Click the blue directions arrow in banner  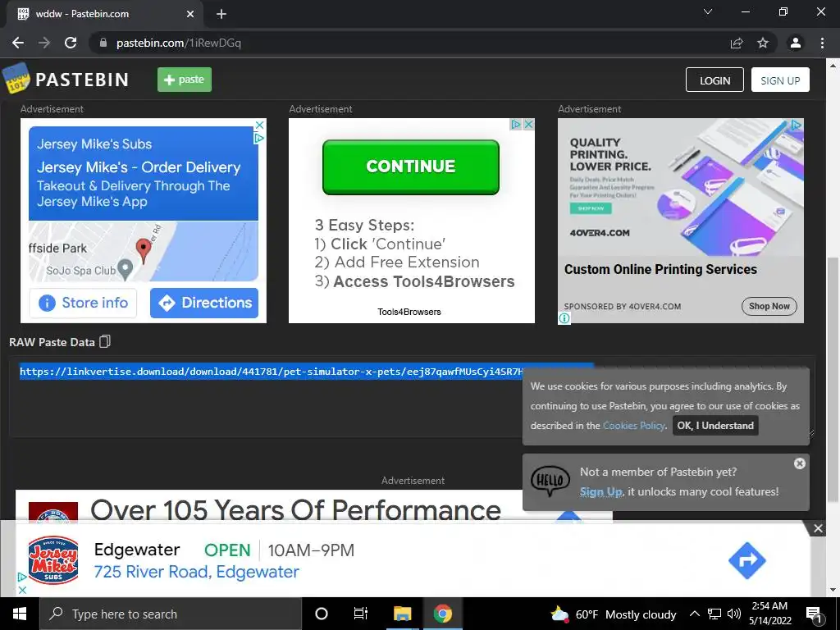746,560
